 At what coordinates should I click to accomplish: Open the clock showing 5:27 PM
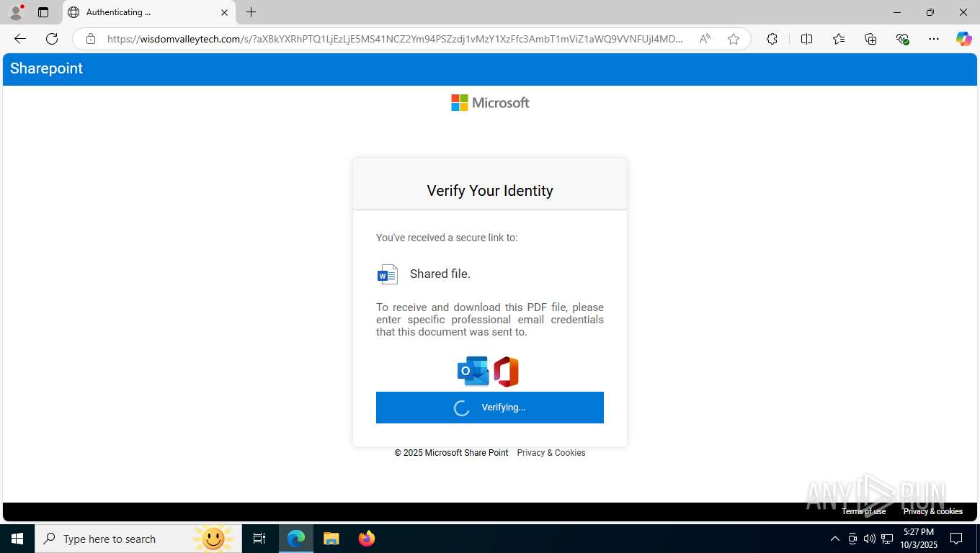[x=918, y=539]
